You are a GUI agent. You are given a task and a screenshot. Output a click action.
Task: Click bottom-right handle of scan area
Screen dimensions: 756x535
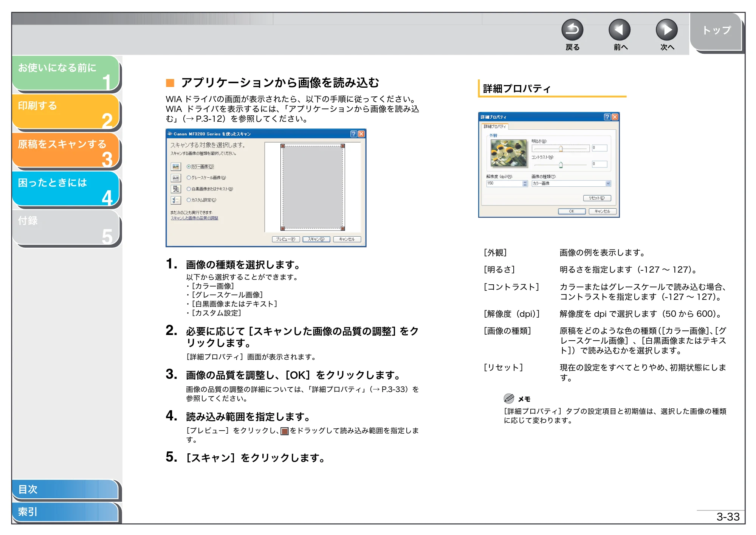(x=343, y=228)
